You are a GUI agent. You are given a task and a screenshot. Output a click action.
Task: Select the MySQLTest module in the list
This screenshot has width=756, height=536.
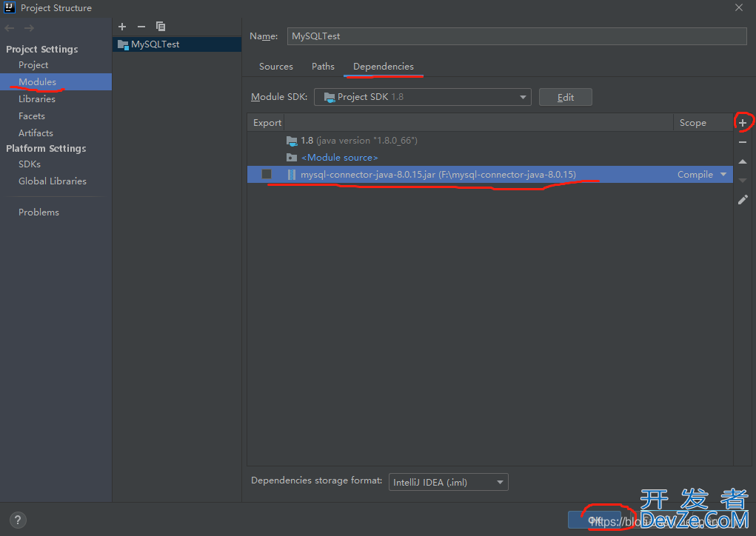click(x=177, y=44)
